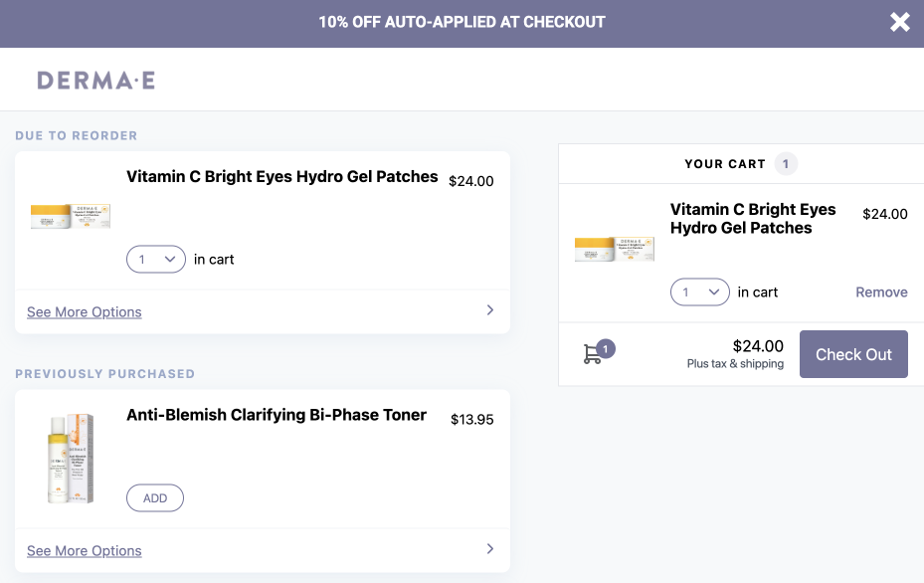This screenshot has width=924, height=583.
Task: Click the Anti-Blemish Clarifying Bi-Phase Toner title
Action: [276, 415]
